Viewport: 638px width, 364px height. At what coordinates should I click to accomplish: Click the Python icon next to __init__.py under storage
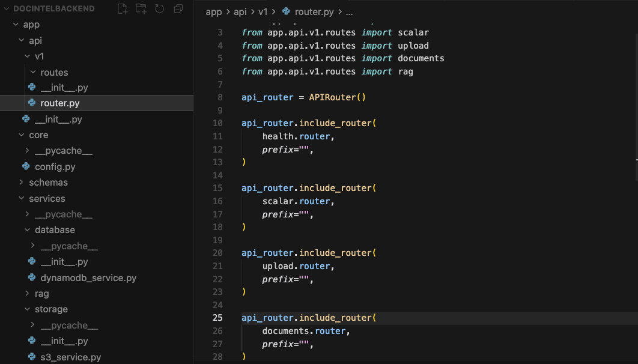(x=32, y=341)
